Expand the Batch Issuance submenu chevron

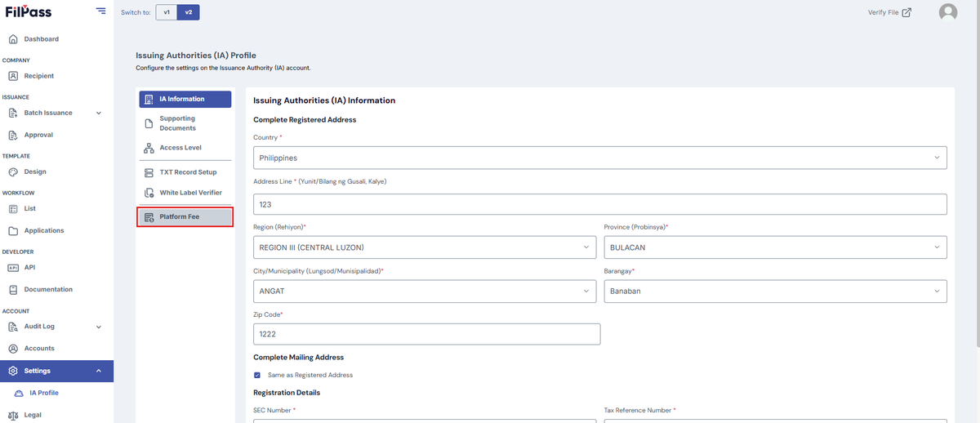pyautogui.click(x=99, y=113)
